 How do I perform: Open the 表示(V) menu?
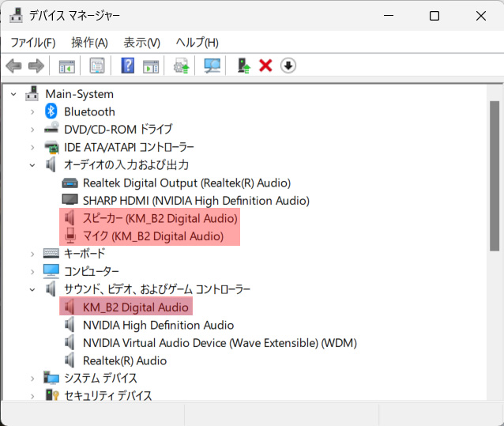click(x=141, y=43)
